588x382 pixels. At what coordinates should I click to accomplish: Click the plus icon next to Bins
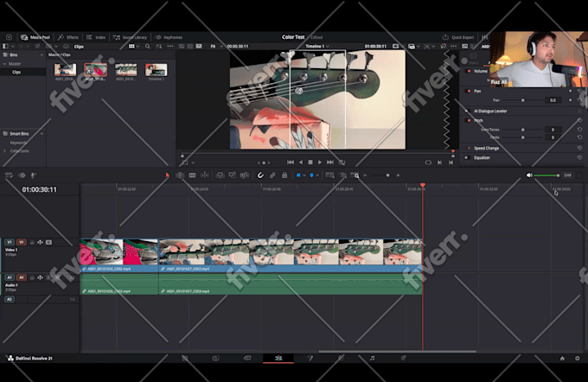42,54
